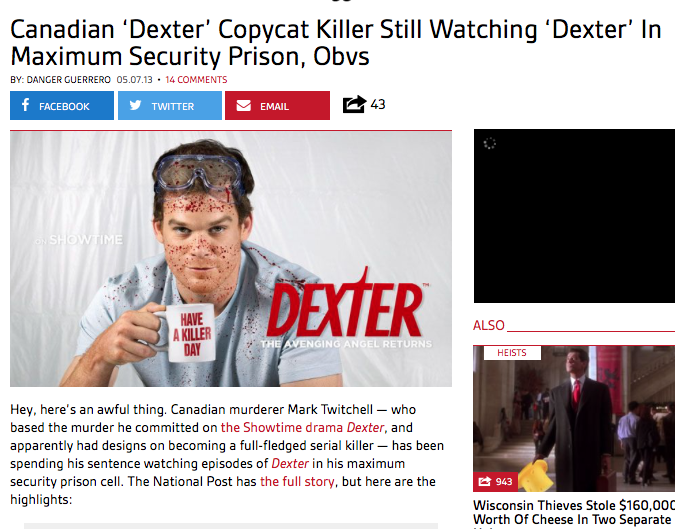The width and height of the screenshot is (675, 529).
Task: Click the black video player area
Action: point(574,216)
